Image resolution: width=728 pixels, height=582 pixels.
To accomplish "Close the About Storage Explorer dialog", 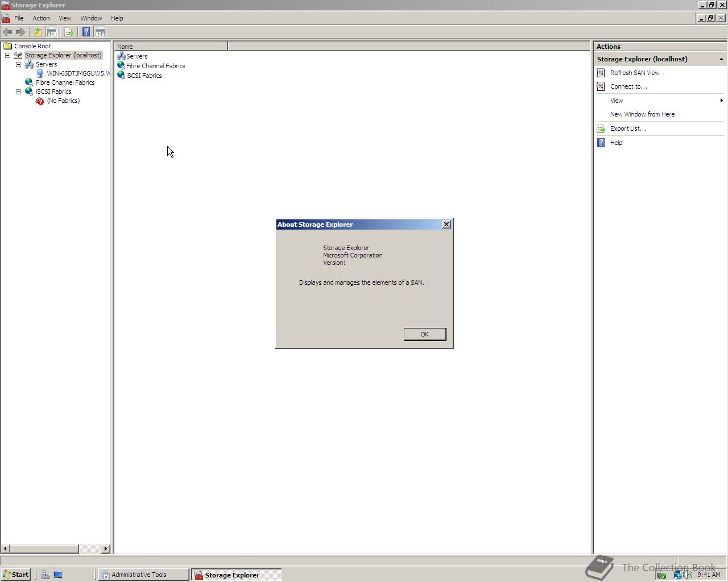I will pyautogui.click(x=446, y=225).
